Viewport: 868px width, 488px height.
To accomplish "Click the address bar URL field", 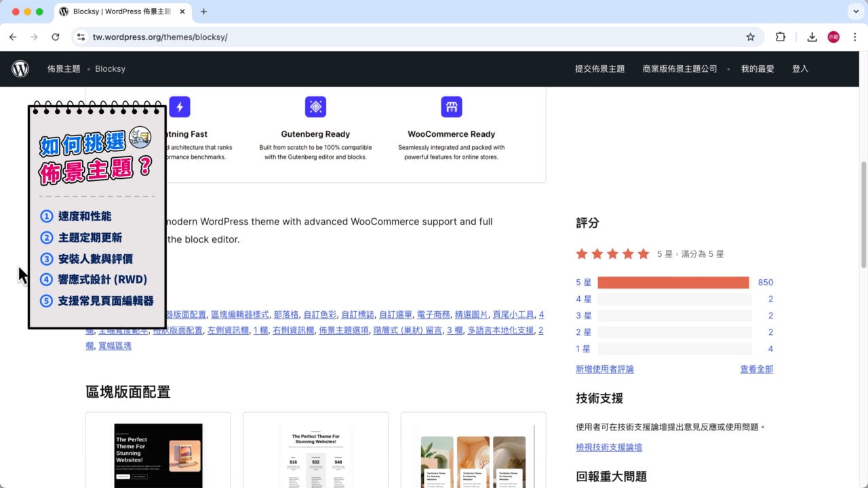I will [407, 37].
